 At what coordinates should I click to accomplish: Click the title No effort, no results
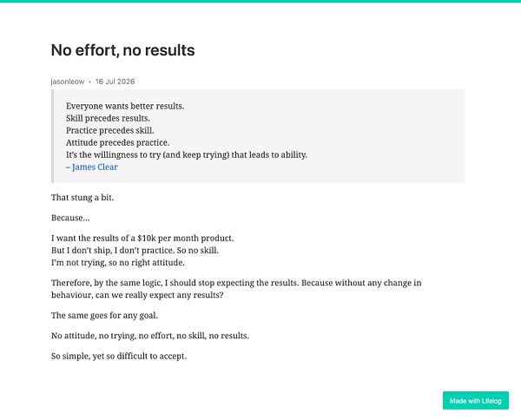coord(123,50)
